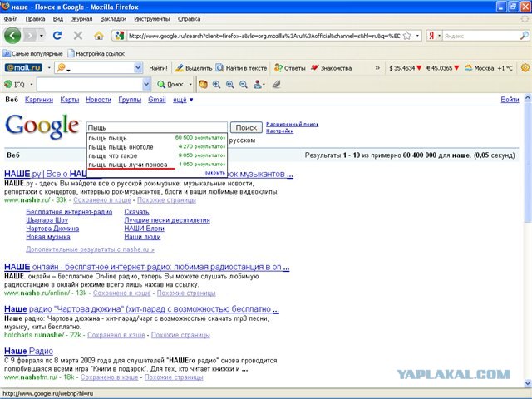This screenshot has width=532, height=399.
Task: Open Расширенный поиск link
Action: click(292, 124)
